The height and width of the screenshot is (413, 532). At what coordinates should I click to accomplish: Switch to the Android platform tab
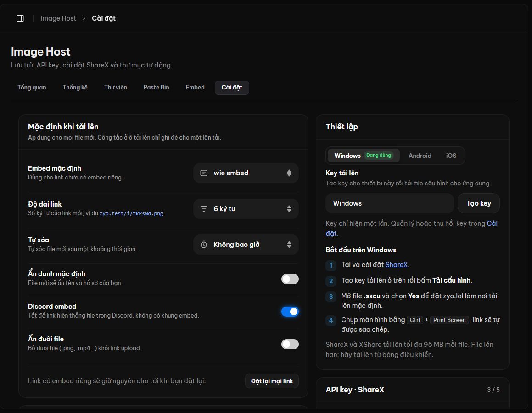pyautogui.click(x=420, y=156)
